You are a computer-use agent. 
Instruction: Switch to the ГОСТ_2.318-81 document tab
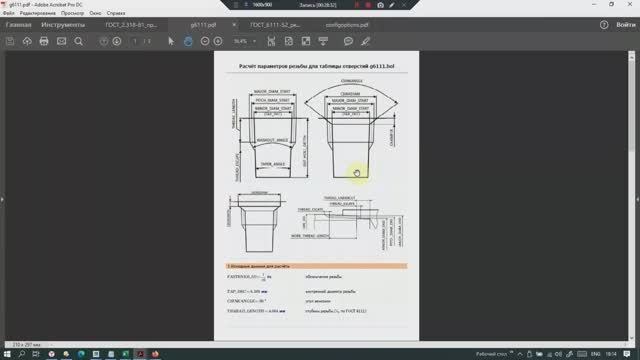[131, 25]
